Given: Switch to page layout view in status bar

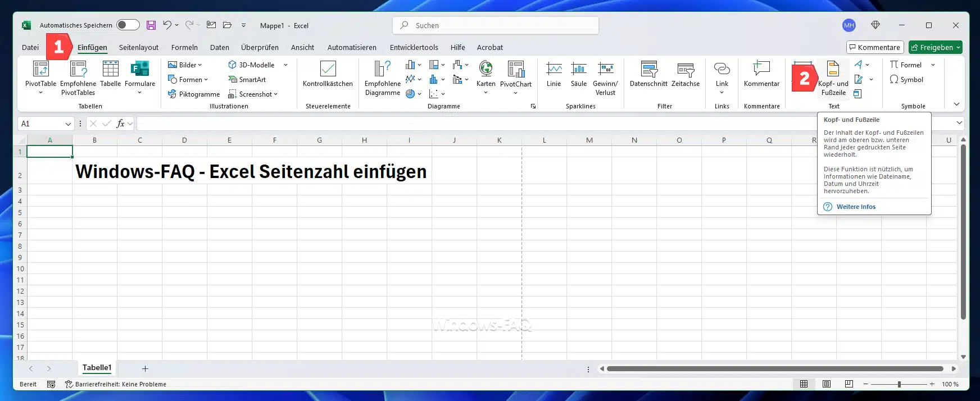Looking at the screenshot, I should click(827, 384).
